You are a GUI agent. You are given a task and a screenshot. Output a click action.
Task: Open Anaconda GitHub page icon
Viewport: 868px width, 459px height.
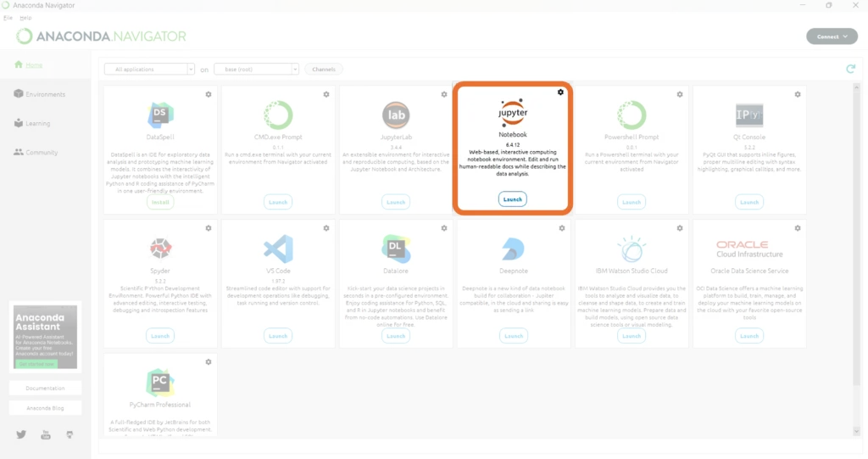[x=70, y=434]
